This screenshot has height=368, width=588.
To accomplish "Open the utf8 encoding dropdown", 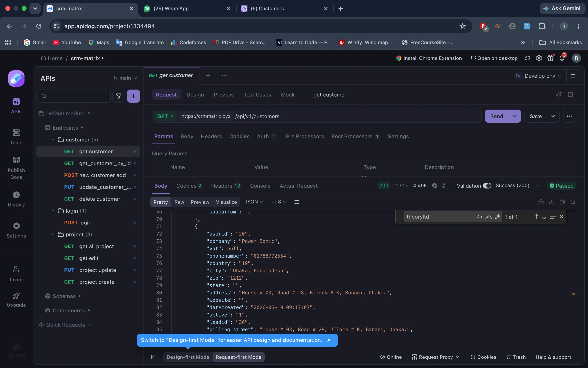I will [x=279, y=202].
